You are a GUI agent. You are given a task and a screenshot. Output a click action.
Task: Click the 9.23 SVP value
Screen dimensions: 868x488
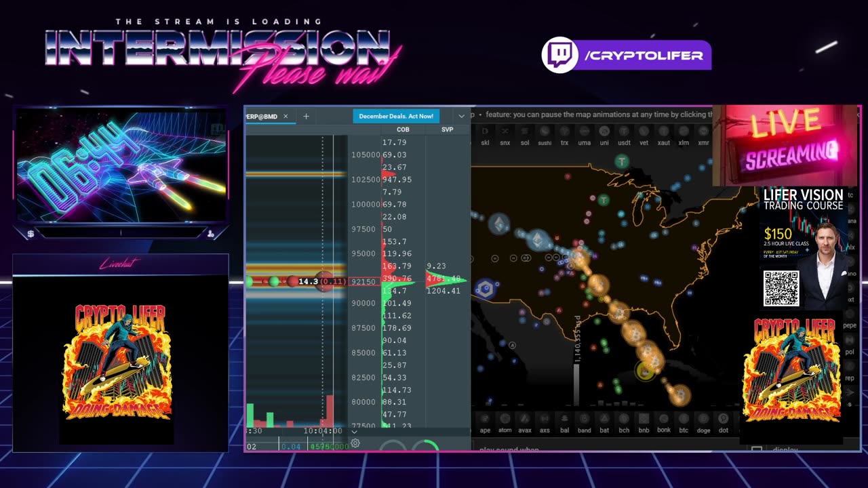click(436, 266)
